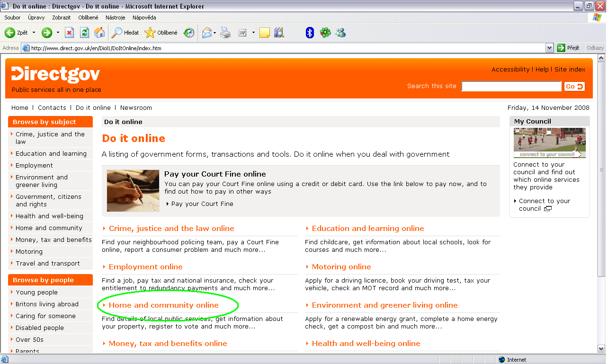
Task: Follow the Pay your Court Fine link
Action: (x=202, y=204)
